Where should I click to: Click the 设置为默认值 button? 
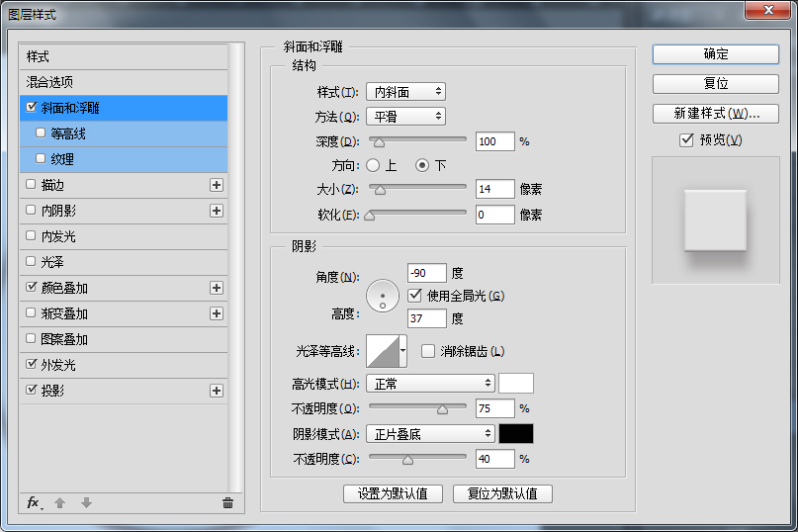[393, 493]
